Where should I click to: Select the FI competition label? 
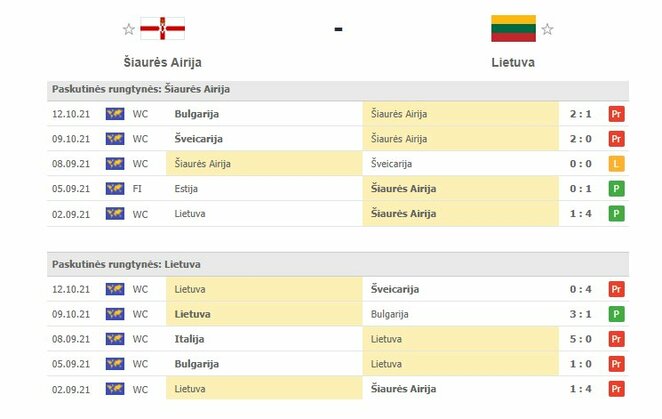click(139, 189)
